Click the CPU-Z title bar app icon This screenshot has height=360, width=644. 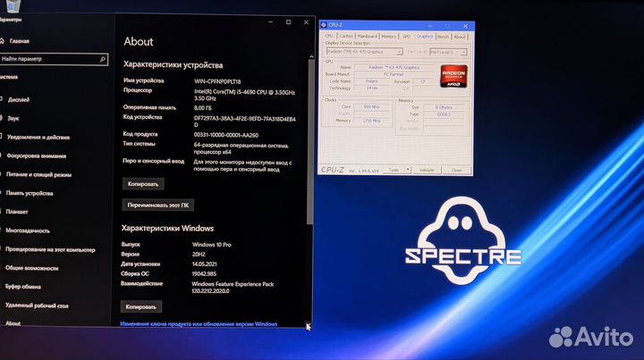(323, 25)
